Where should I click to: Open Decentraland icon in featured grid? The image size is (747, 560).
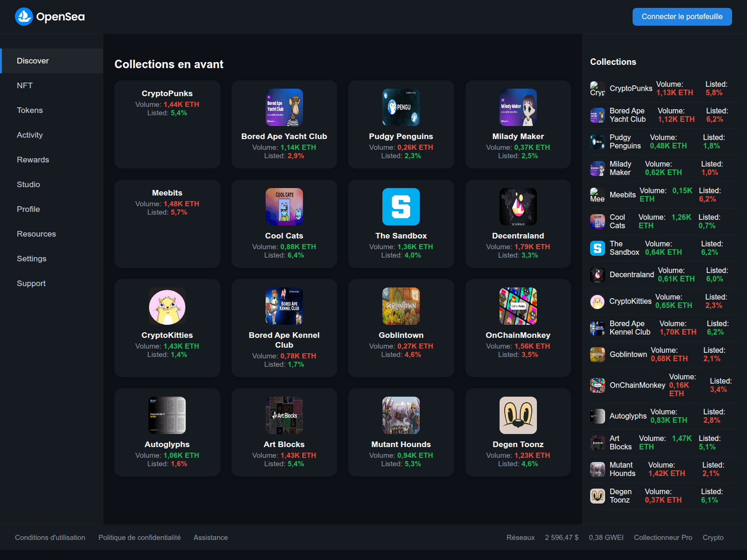pyautogui.click(x=518, y=207)
